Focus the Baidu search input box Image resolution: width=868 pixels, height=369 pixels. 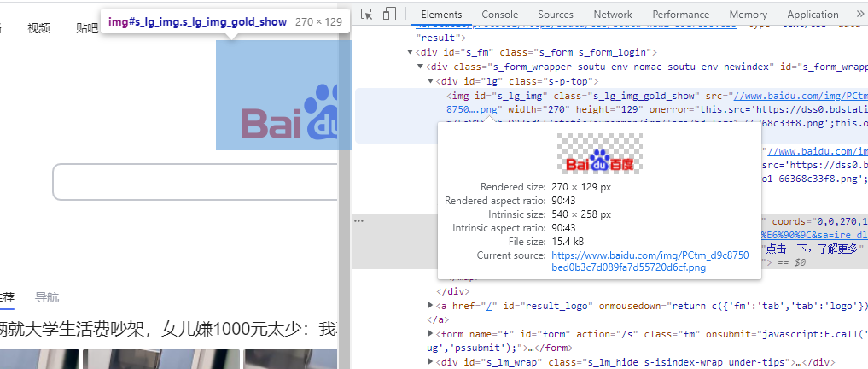195,182
